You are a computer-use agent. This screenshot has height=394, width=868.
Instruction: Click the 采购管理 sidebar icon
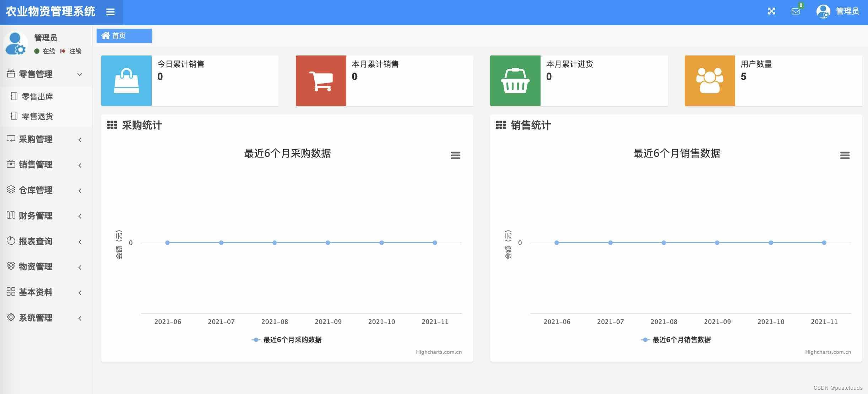tap(11, 139)
